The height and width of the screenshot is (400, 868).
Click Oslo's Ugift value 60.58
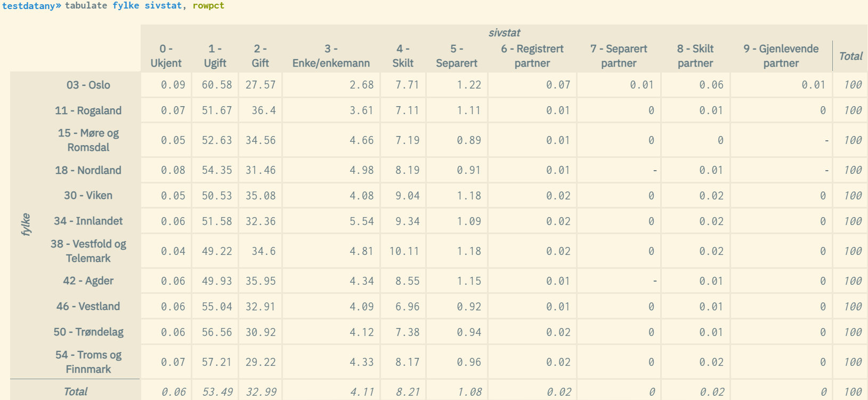click(217, 85)
